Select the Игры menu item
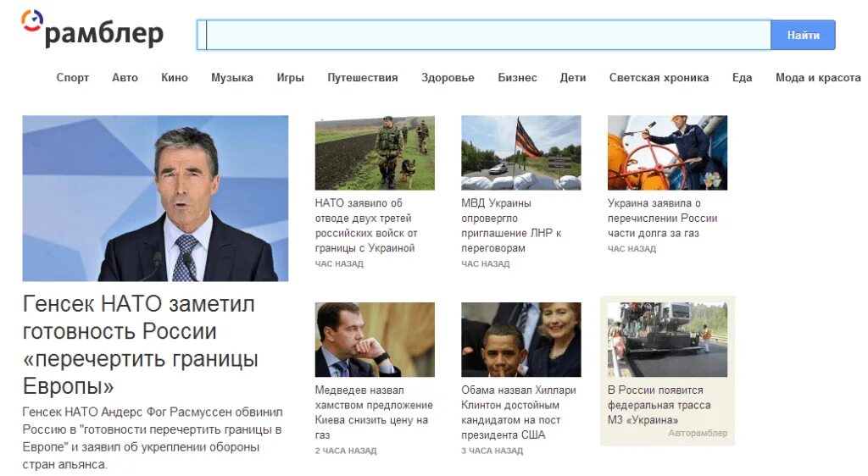 (290, 77)
